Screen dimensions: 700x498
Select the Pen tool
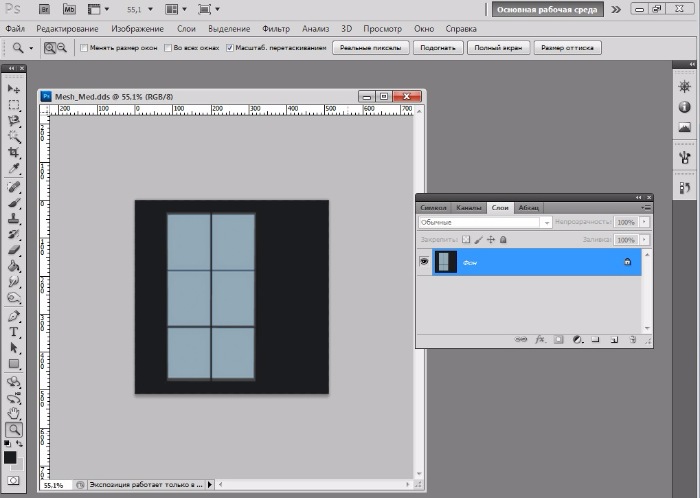(14, 315)
